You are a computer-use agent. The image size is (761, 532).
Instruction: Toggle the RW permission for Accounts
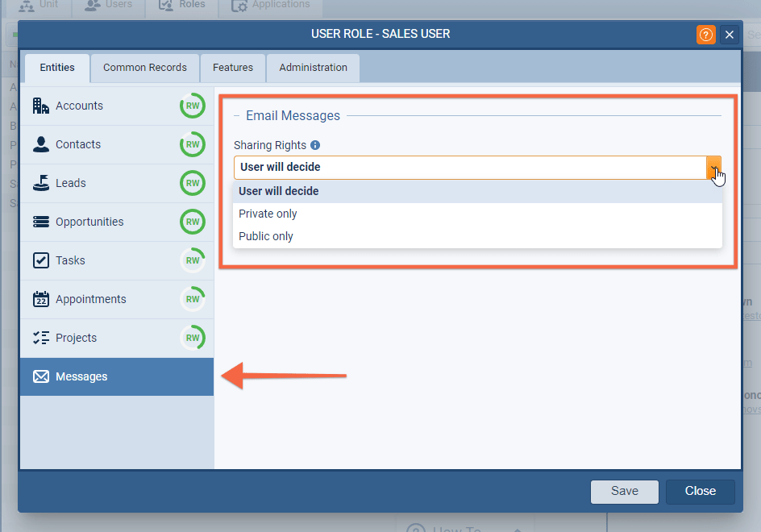(193, 106)
